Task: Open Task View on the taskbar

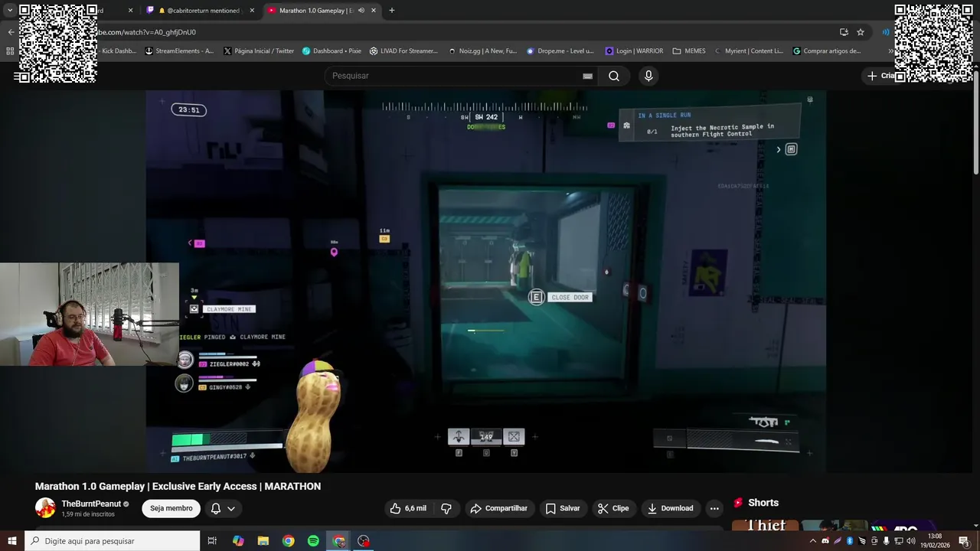Action: 212,541
